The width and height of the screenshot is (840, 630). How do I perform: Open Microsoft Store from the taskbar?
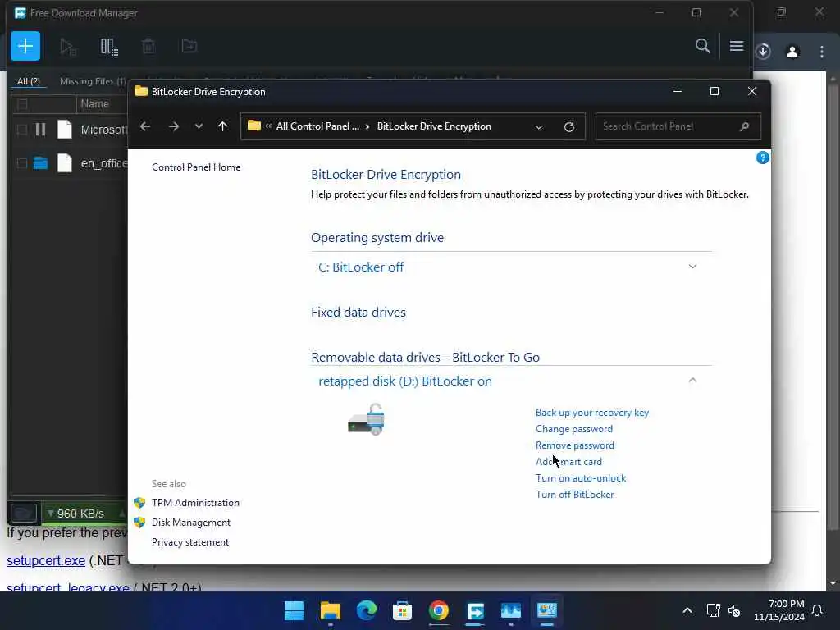pos(402,610)
